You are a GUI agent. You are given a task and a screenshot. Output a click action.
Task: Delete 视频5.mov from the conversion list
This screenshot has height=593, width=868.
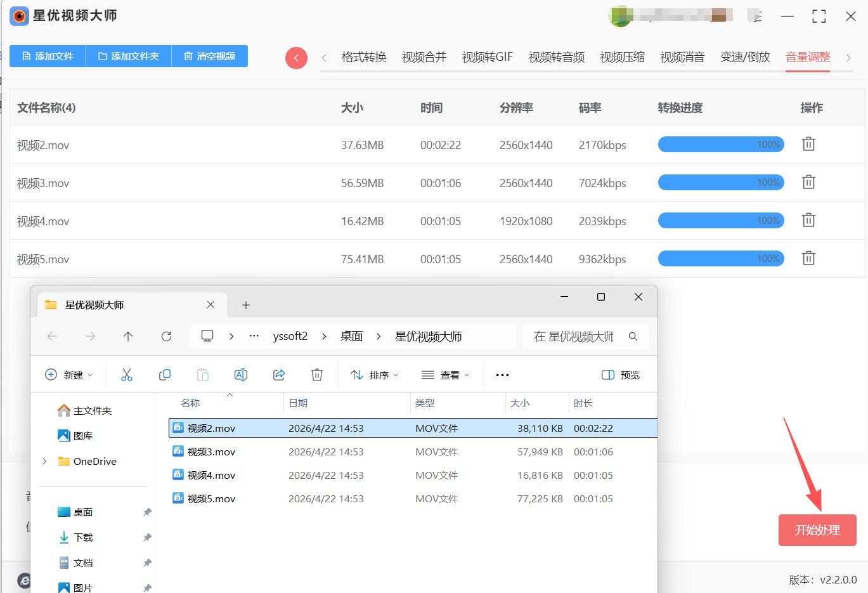(x=808, y=258)
